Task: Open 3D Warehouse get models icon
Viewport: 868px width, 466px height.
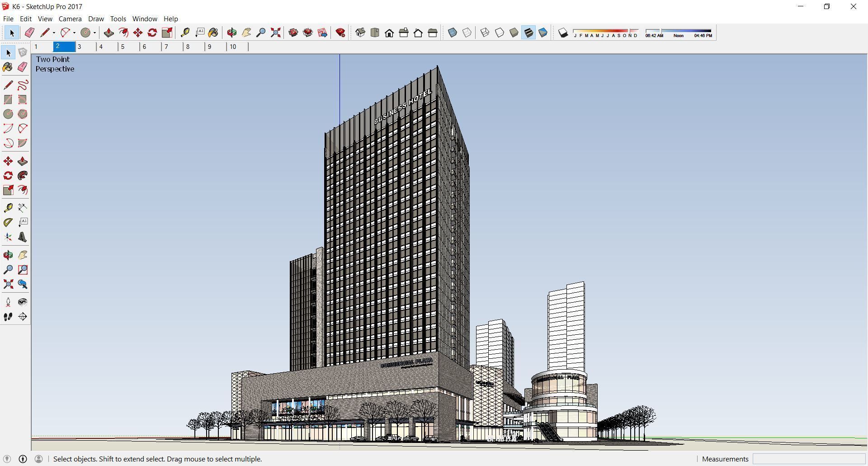Action: tap(293, 33)
